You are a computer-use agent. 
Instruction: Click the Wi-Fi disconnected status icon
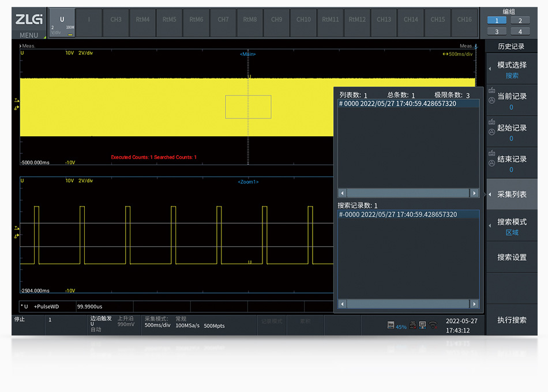[x=433, y=325]
